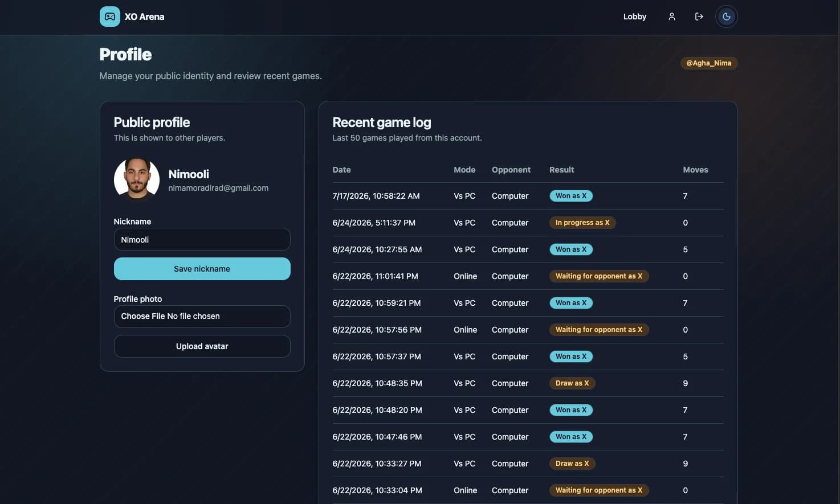Click Won as X badge in 10:59:21 PM row
Image resolution: width=840 pixels, height=504 pixels.
point(571,303)
